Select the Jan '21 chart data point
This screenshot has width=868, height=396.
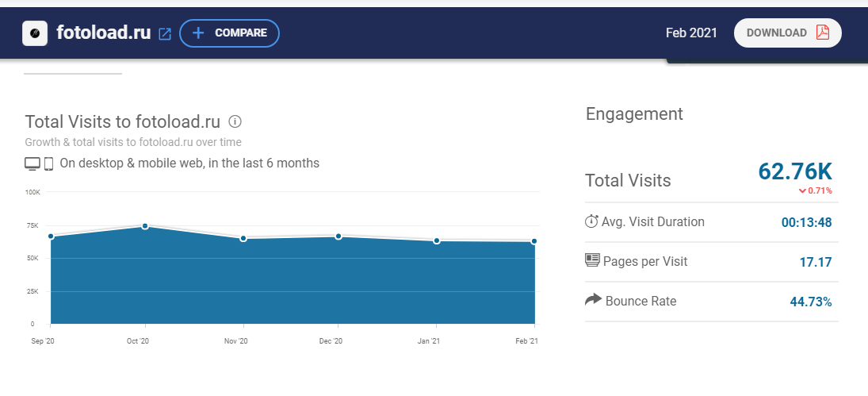[x=437, y=240]
